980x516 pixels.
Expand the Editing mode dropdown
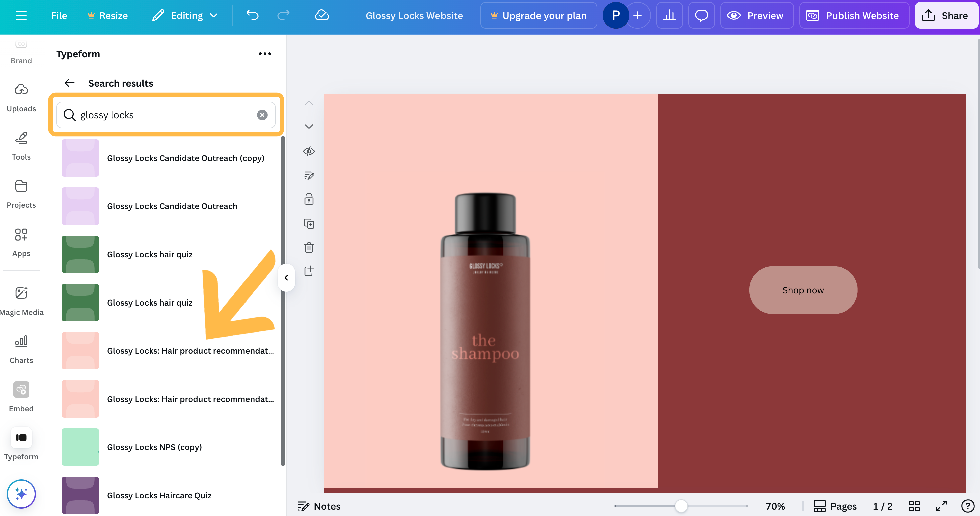click(x=185, y=16)
